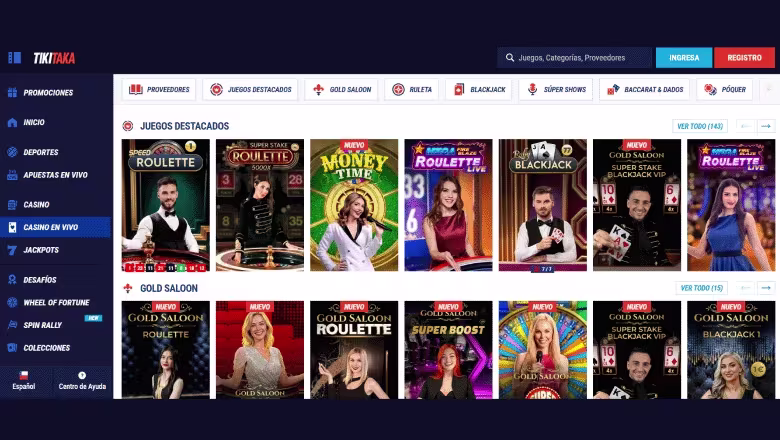Click the Casino en Vivo card icon
The height and width of the screenshot is (440, 780).
(12, 227)
